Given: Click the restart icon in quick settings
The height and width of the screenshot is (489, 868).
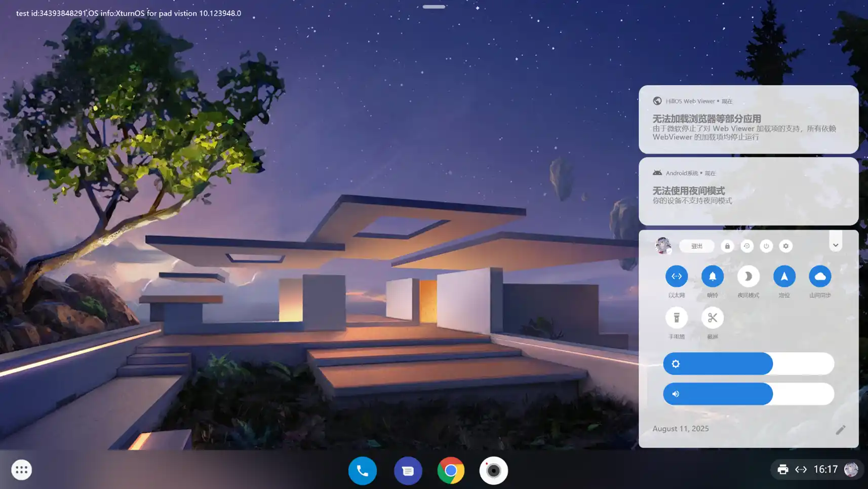Looking at the screenshot, I should 746,246.
